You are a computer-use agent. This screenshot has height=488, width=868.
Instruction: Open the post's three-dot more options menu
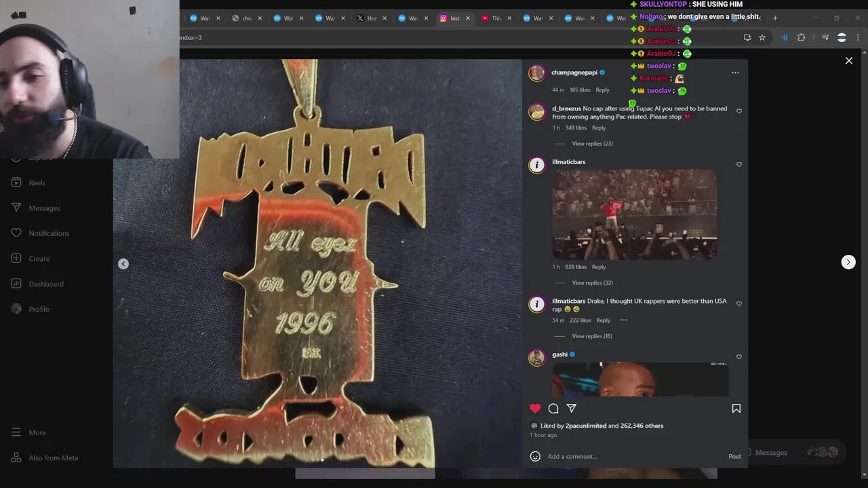[735, 73]
